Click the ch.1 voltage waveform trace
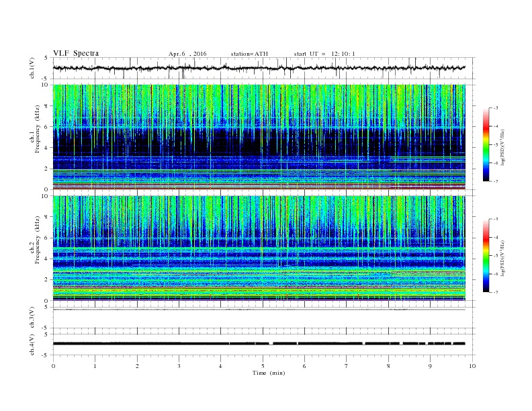Viewport: 532px width, 411px height. (x=259, y=68)
